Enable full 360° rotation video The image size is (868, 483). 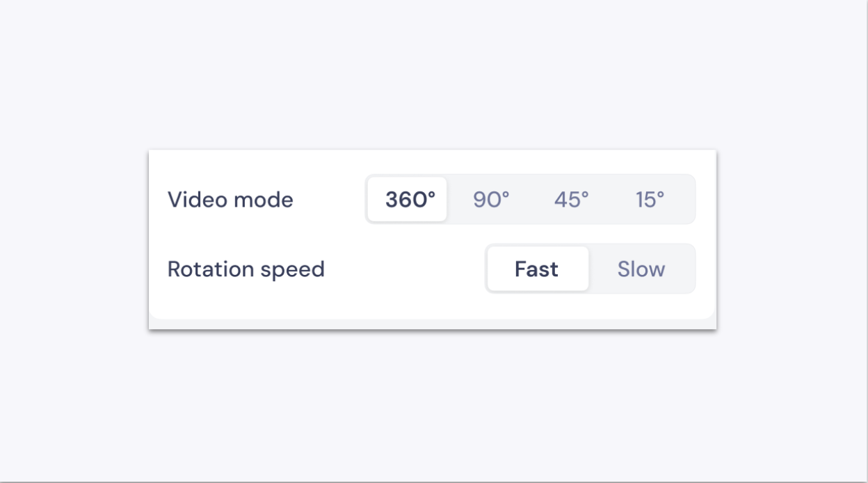(x=408, y=200)
